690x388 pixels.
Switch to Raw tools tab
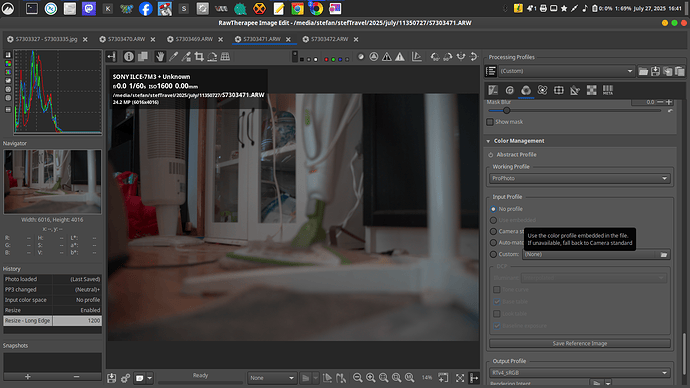coord(591,90)
